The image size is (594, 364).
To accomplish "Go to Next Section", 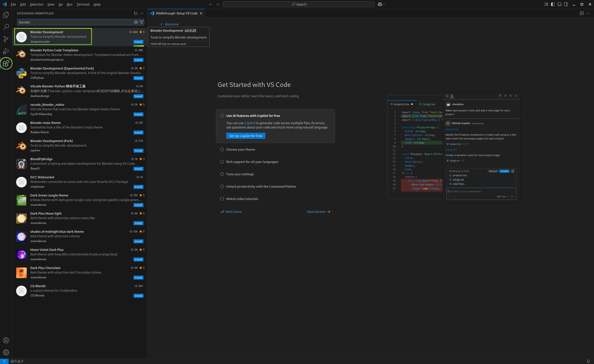I will click(x=319, y=212).
